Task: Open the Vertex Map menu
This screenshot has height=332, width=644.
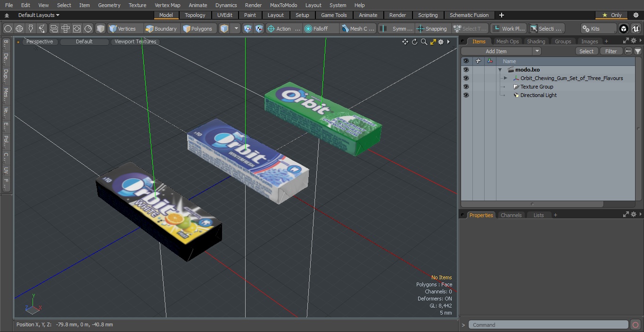Action: [x=167, y=5]
